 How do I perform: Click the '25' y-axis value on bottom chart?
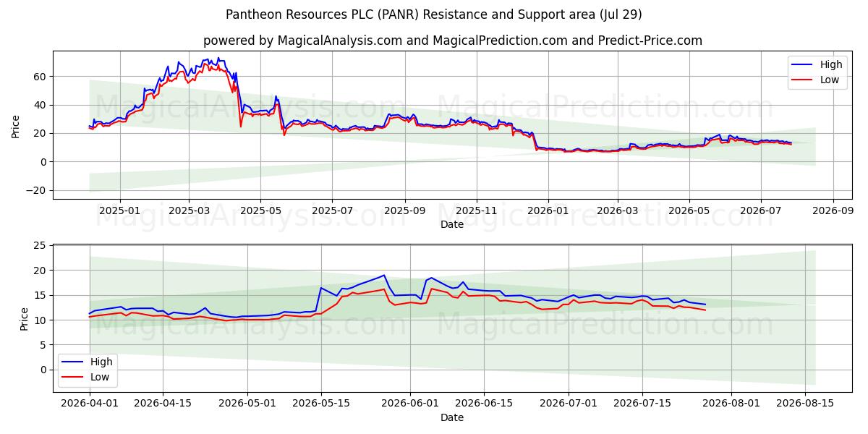41,246
